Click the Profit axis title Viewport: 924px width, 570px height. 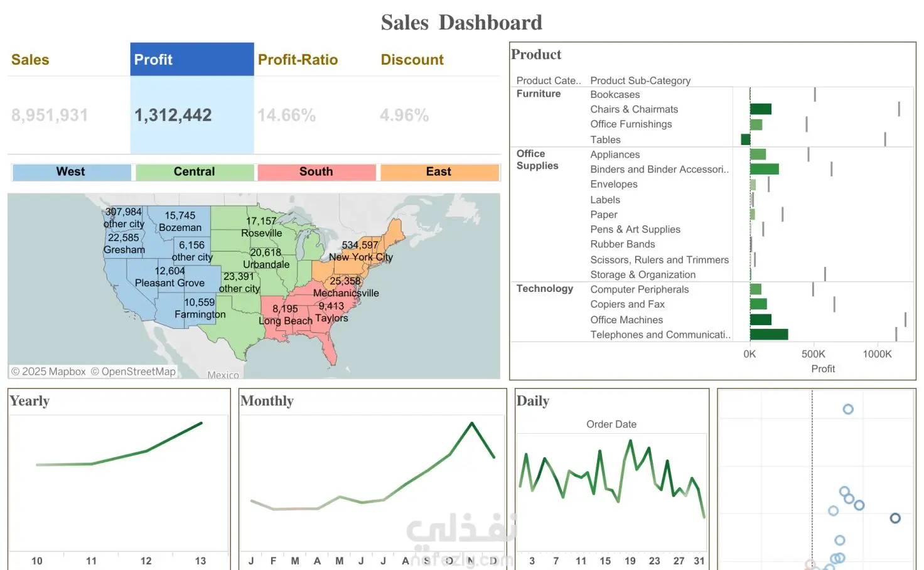[x=823, y=369]
